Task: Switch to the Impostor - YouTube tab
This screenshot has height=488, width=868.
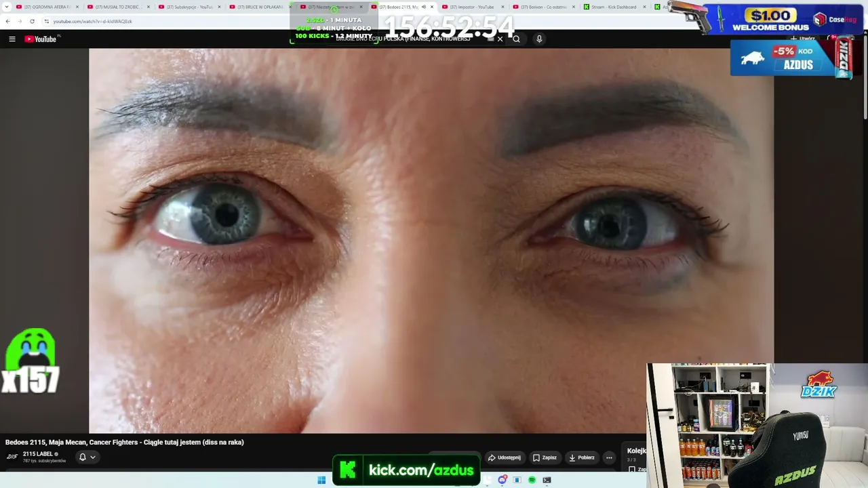Action: click(473, 7)
